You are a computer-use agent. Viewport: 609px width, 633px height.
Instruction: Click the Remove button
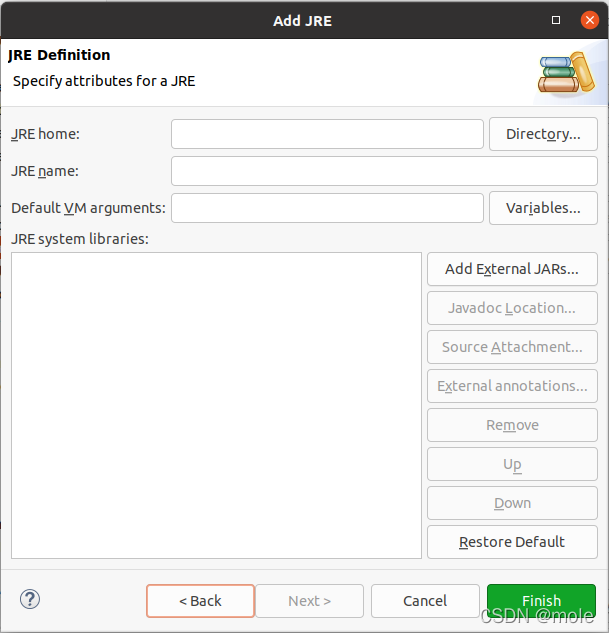tap(512, 425)
